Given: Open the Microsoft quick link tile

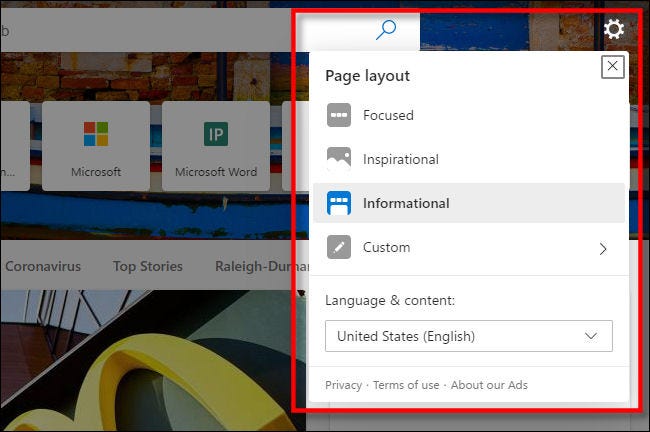Looking at the screenshot, I should (96, 146).
